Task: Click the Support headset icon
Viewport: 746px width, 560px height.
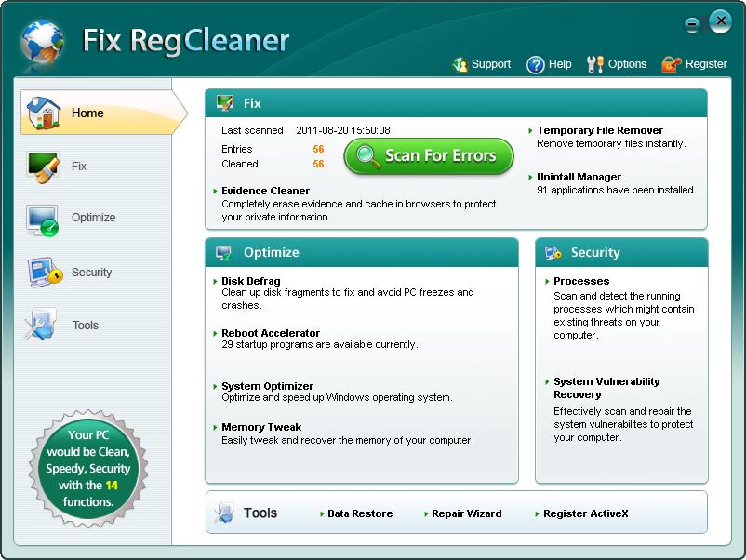Action: click(460, 64)
